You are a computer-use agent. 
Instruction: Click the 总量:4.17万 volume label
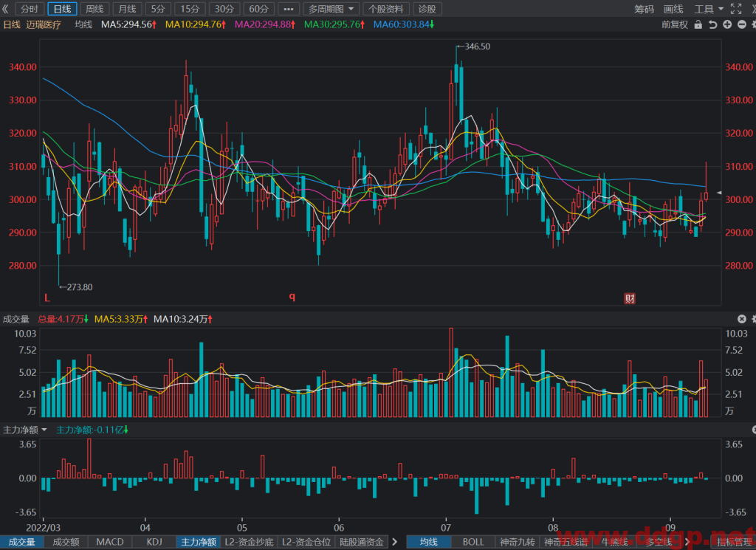[x=63, y=319]
